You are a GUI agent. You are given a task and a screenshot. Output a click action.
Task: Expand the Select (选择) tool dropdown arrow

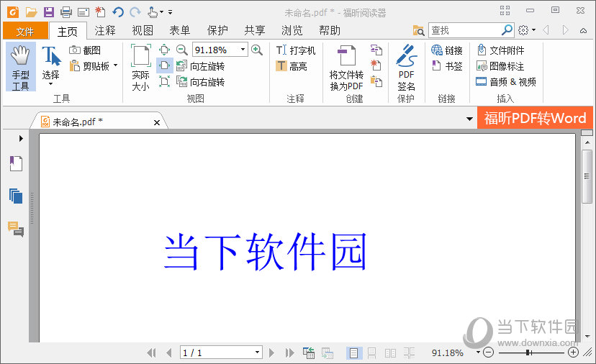point(51,84)
